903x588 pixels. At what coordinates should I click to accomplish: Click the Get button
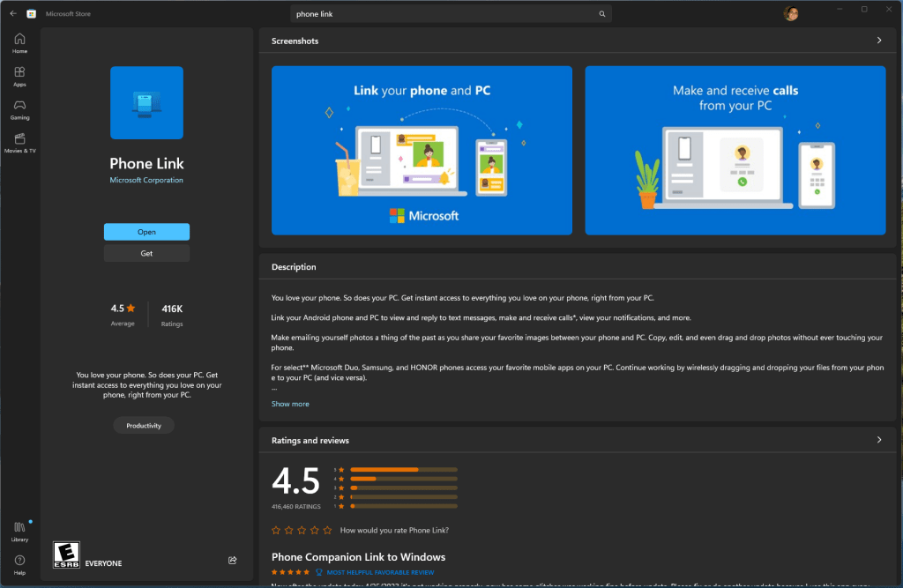coord(146,254)
